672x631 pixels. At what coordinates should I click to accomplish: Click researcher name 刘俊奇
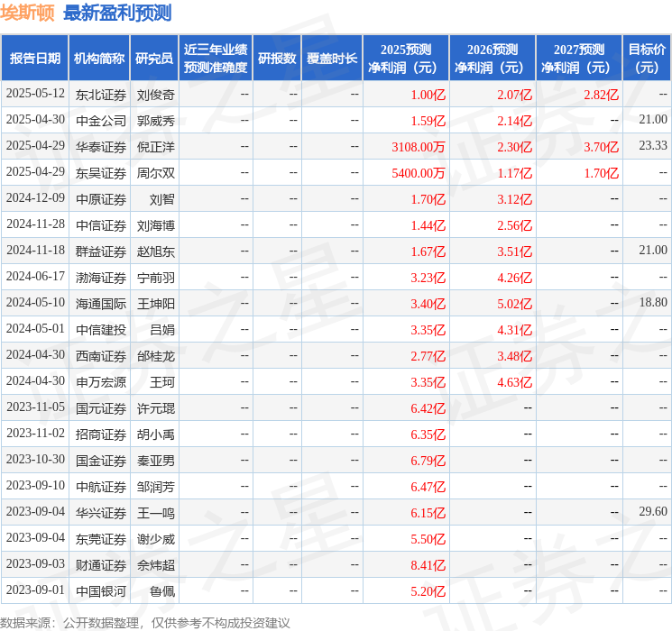pyautogui.click(x=155, y=95)
